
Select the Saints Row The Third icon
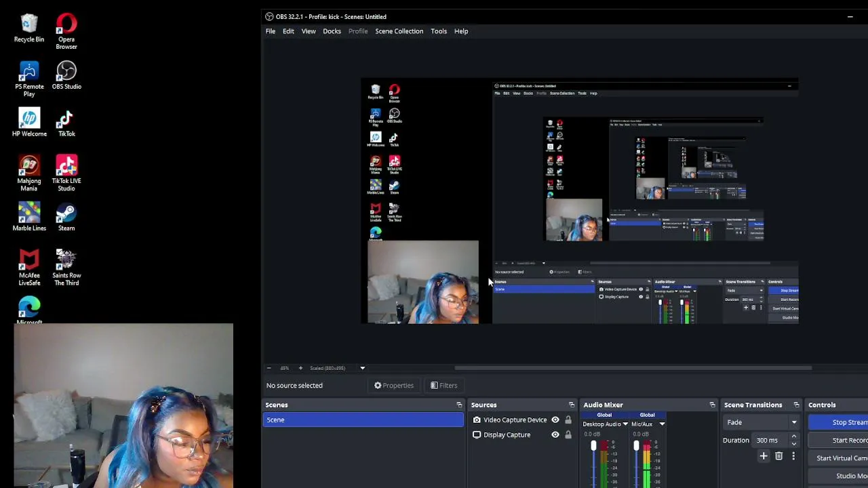click(x=66, y=268)
